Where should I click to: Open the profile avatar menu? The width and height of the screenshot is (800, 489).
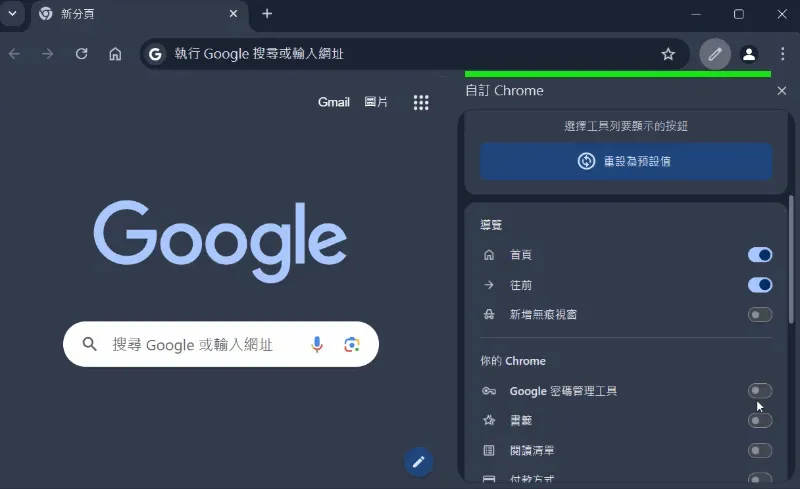coord(748,54)
